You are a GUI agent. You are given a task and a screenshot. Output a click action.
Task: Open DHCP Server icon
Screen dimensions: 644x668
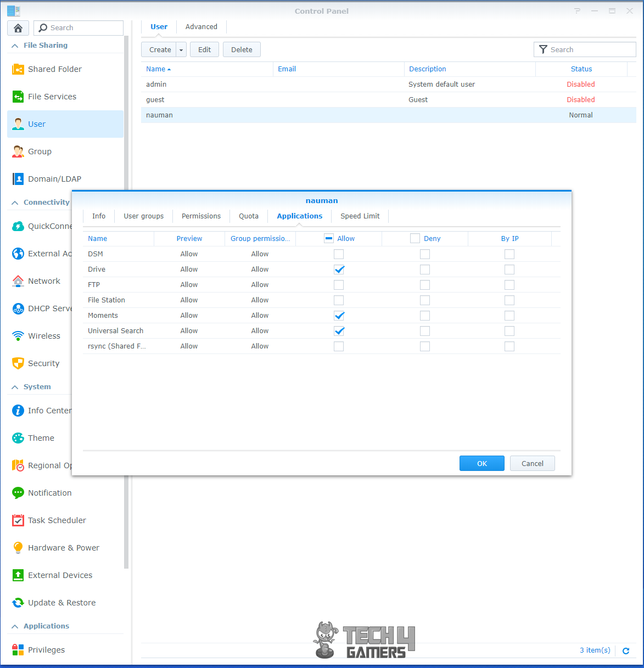click(x=18, y=308)
